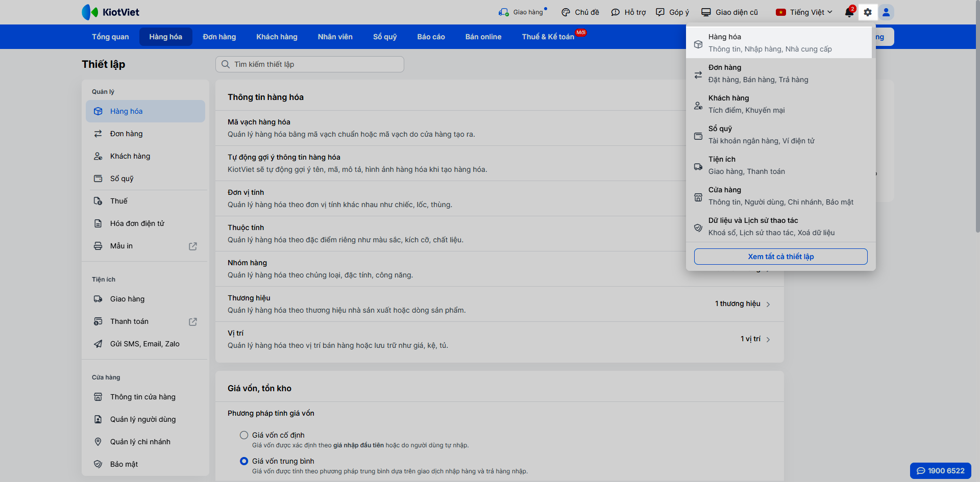Click the Gửi SMS paper plane icon
980x482 pixels.
tap(98, 344)
